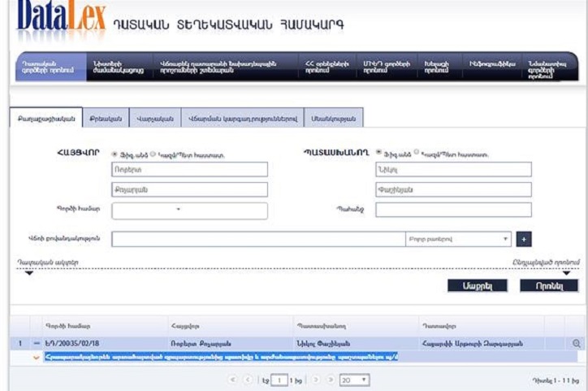588x391 pixels.
Task: Select the plaintiff physical person radio button
Action: tap(114, 153)
